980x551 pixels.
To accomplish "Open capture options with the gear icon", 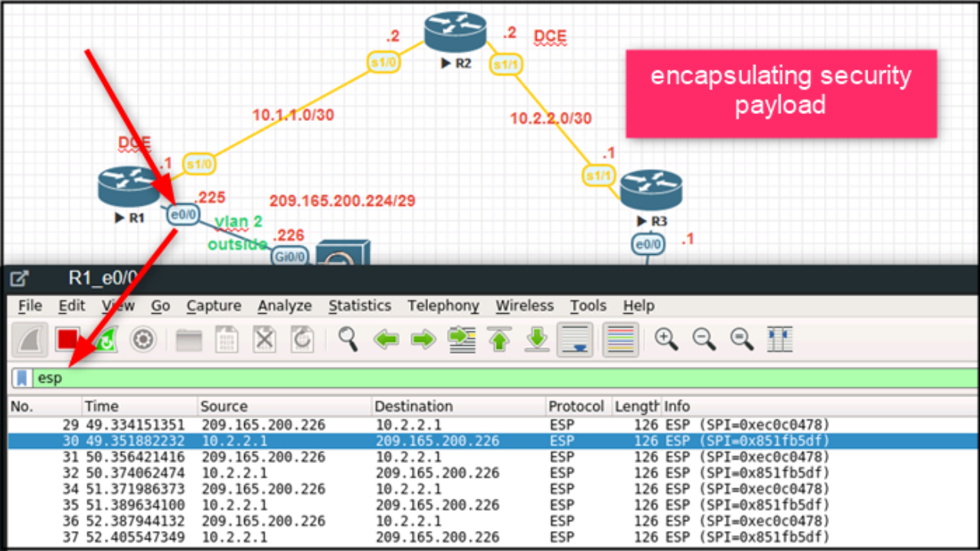I will pos(143,339).
